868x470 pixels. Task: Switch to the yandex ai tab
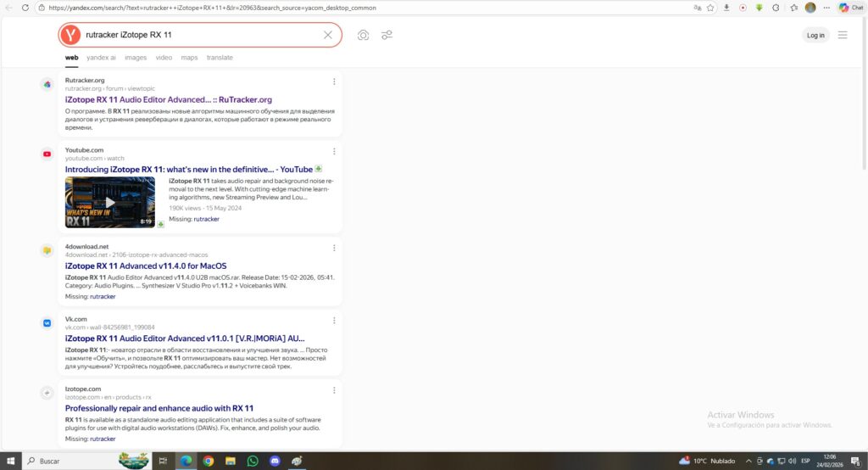click(x=101, y=58)
